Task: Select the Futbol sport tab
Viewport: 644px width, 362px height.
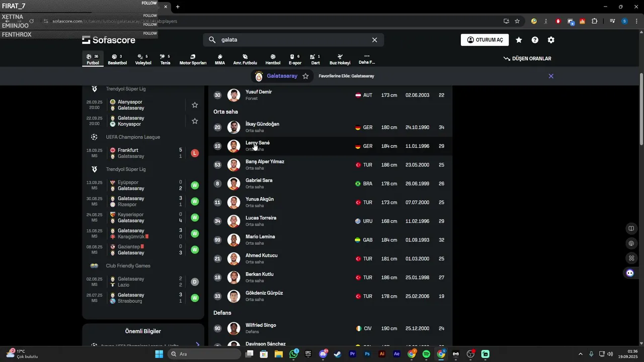Action: (93, 59)
